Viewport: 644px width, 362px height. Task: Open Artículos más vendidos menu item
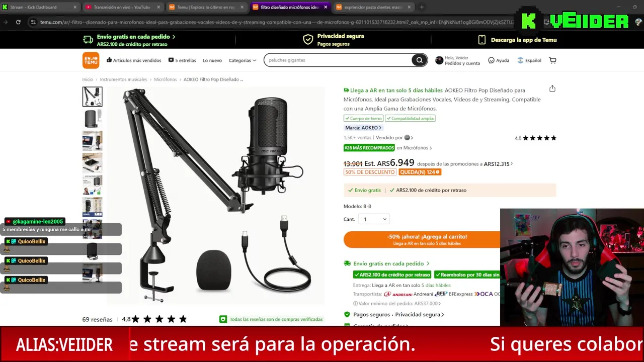(x=134, y=60)
